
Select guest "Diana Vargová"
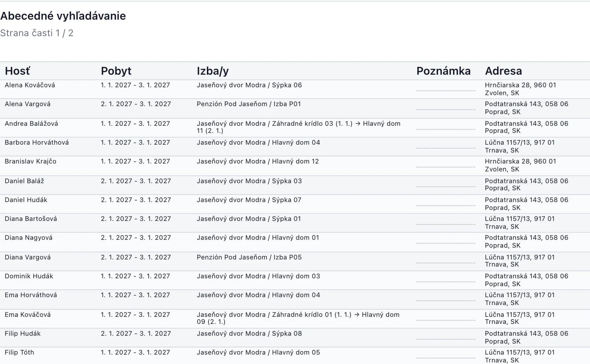click(28, 257)
